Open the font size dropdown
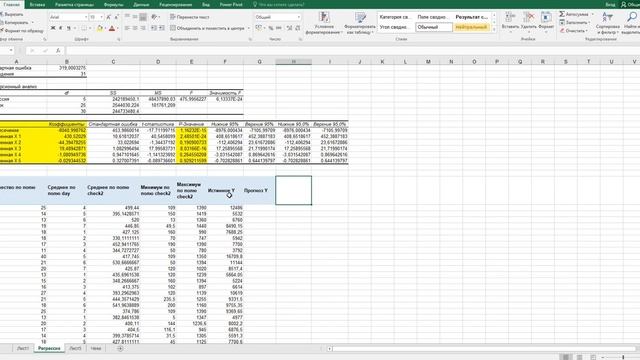This screenshot has height=360, width=640. coord(101,17)
